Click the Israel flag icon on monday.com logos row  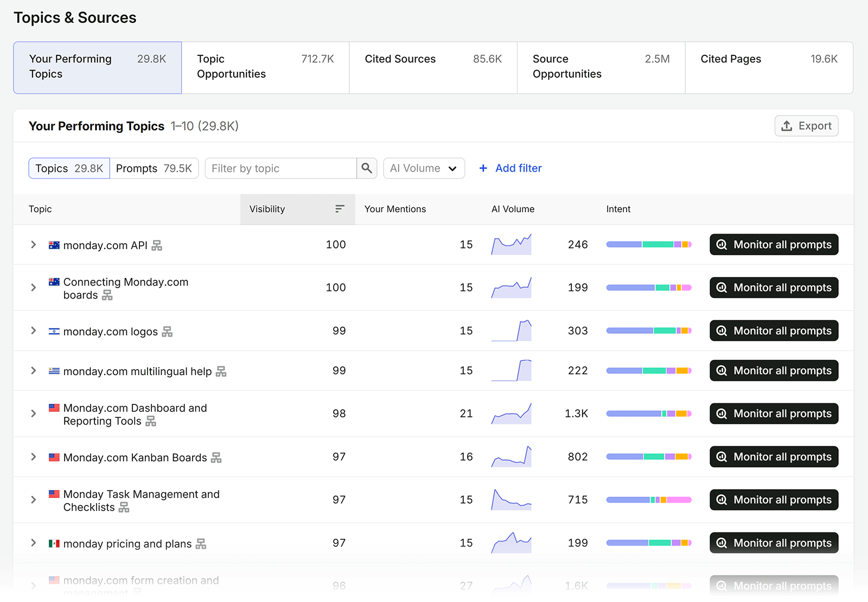coord(54,331)
